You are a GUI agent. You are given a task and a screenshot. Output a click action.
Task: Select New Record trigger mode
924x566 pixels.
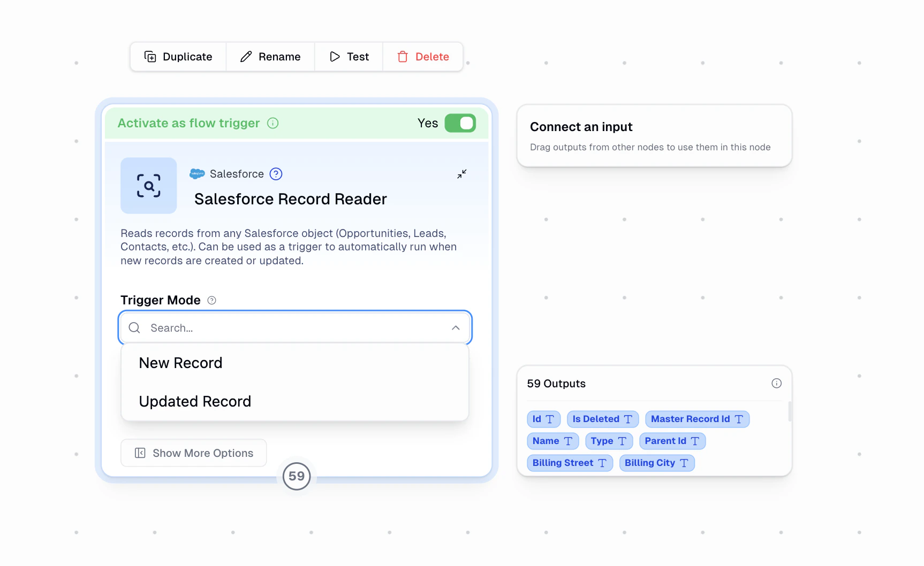(x=180, y=363)
